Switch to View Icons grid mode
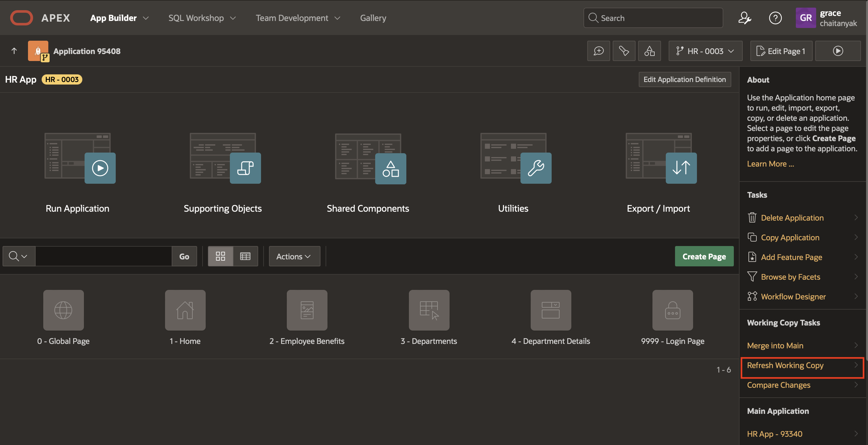The width and height of the screenshot is (868, 445). click(220, 257)
